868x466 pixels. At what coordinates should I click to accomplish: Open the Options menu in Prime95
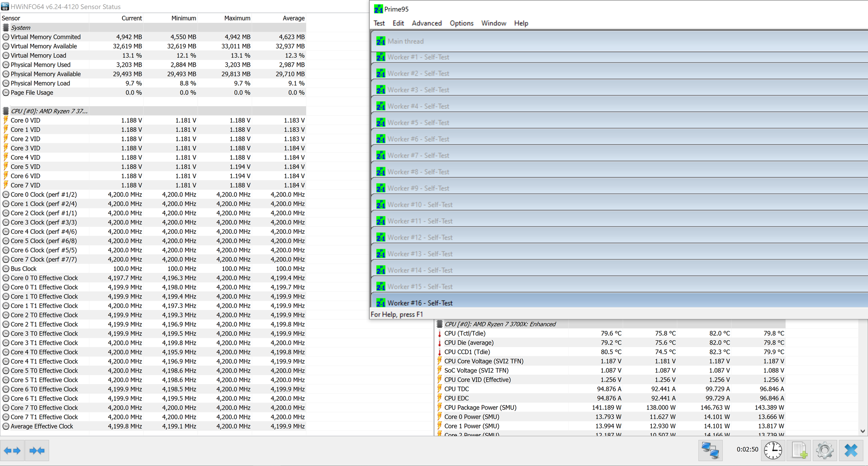tap(461, 23)
